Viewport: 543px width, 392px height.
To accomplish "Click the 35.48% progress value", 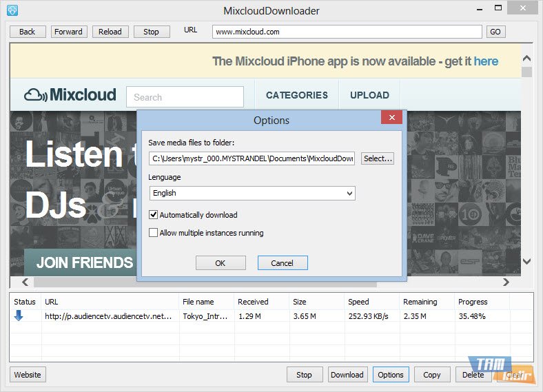I will tap(472, 316).
